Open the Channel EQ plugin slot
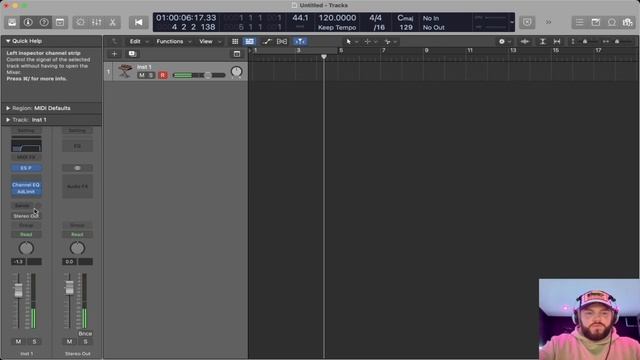 (x=26, y=185)
